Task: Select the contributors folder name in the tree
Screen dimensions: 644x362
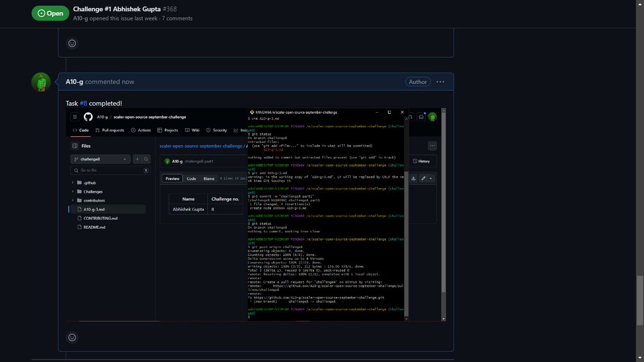Action: 94,200
